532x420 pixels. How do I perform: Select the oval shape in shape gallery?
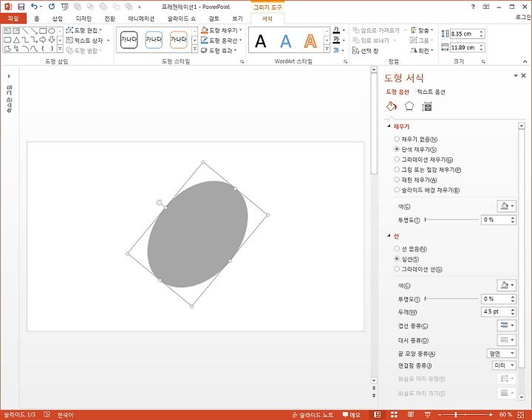point(52,31)
